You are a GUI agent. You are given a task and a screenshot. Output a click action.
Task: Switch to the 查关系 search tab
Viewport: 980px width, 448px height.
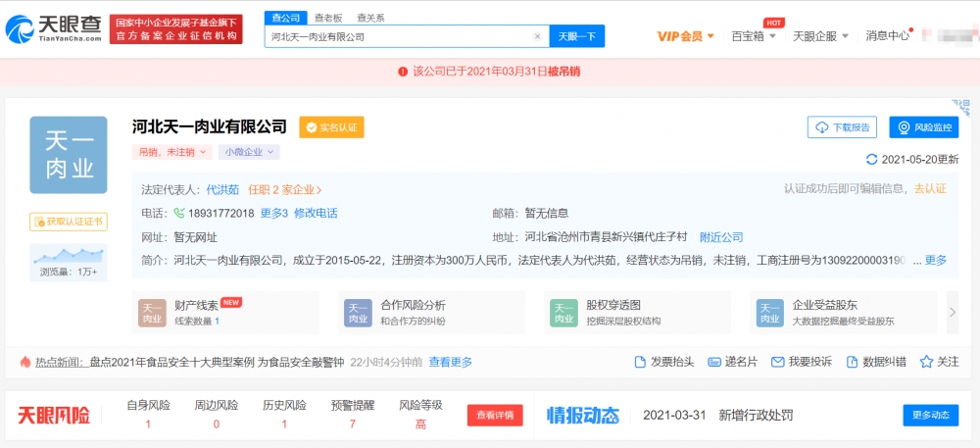click(x=370, y=18)
